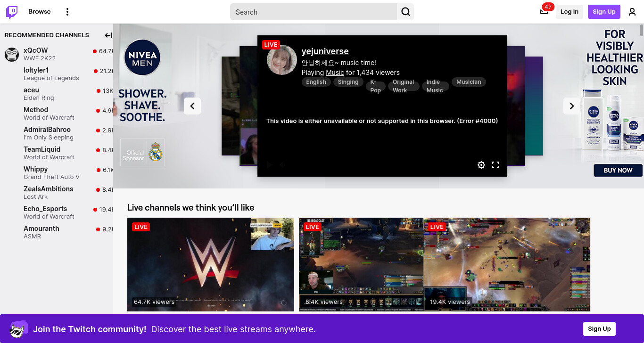Open AdmiralBahroo channel in sidebar
This screenshot has width=644, height=343.
[x=57, y=133]
